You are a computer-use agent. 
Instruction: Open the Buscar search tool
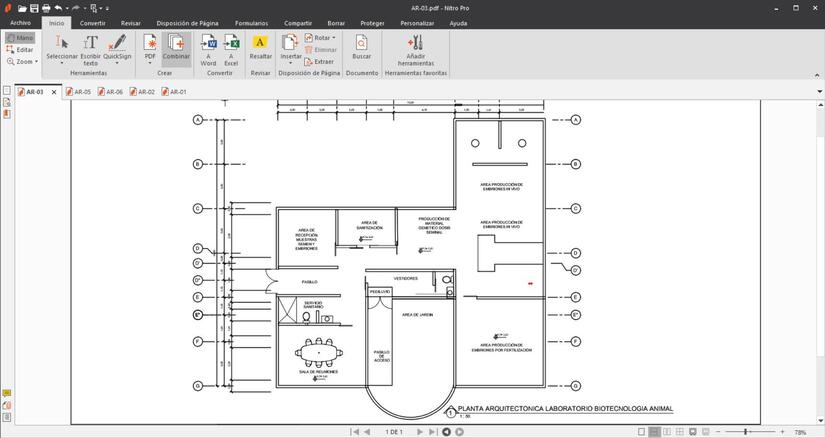point(361,47)
